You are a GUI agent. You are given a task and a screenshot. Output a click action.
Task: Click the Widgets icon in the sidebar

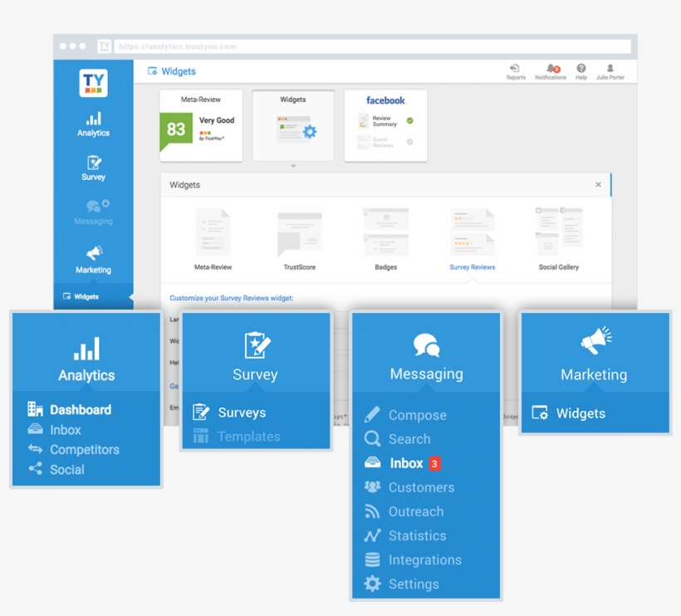pos(92,296)
